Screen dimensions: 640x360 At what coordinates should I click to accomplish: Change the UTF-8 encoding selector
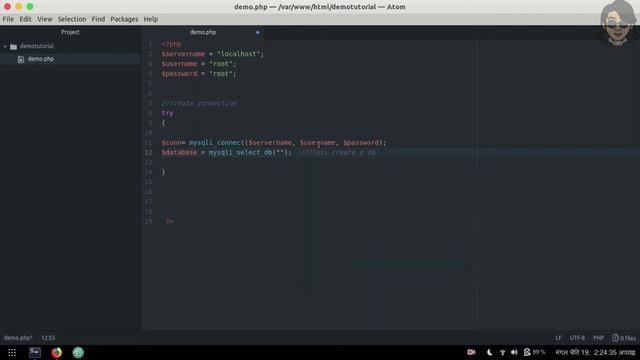click(x=577, y=338)
